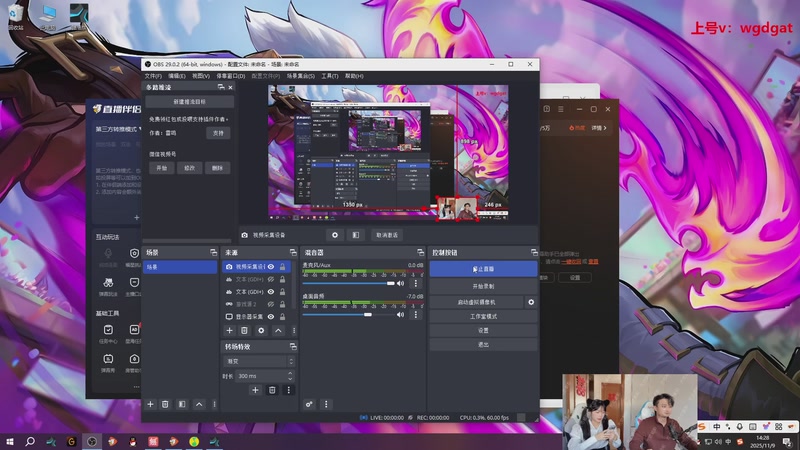Adjust the 麦克风/Aux volume slider
800x450 pixels.
348,283
